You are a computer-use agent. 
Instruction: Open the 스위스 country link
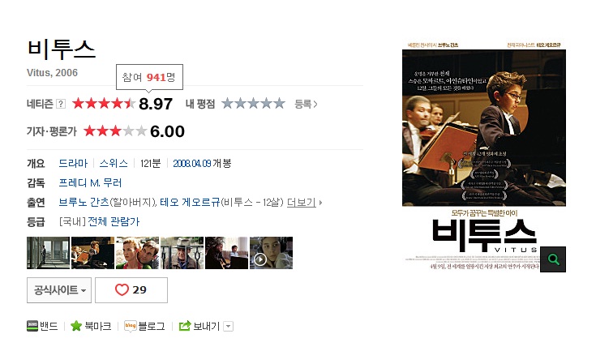click(x=114, y=164)
